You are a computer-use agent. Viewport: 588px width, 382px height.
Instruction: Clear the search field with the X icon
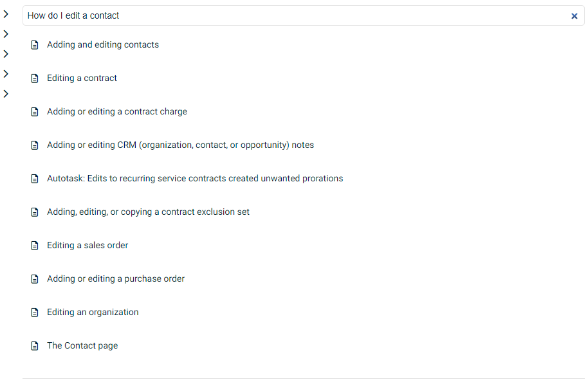click(x=574, y=16)
